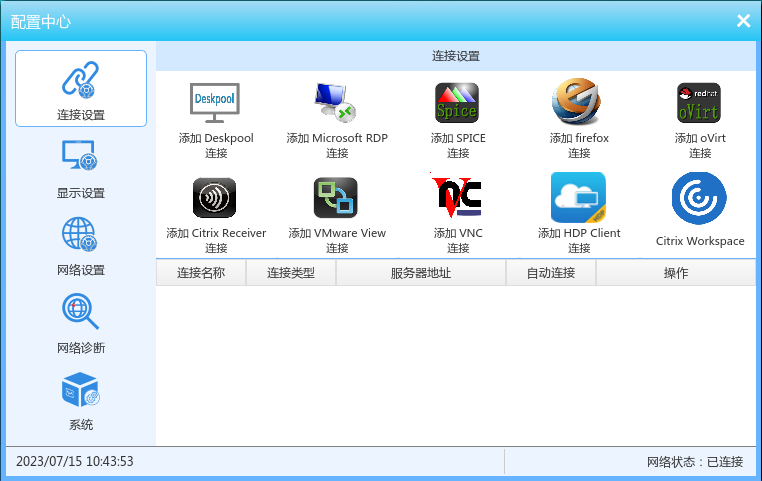The image size is (762, 481).
Task: Add a Citrix Receiver connection
Action: (216, 215)
